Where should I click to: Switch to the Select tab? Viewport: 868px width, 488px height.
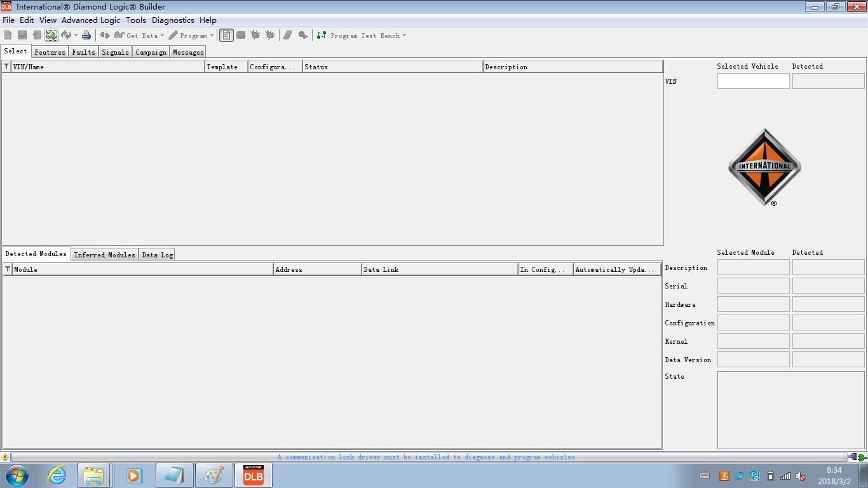pyautogui.click(x=16, y=51)
